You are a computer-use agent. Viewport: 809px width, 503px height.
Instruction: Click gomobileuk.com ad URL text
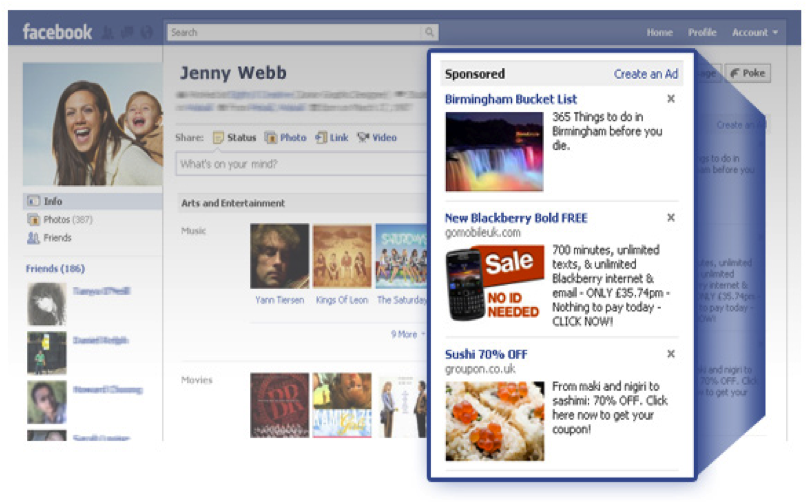point(483,233)
